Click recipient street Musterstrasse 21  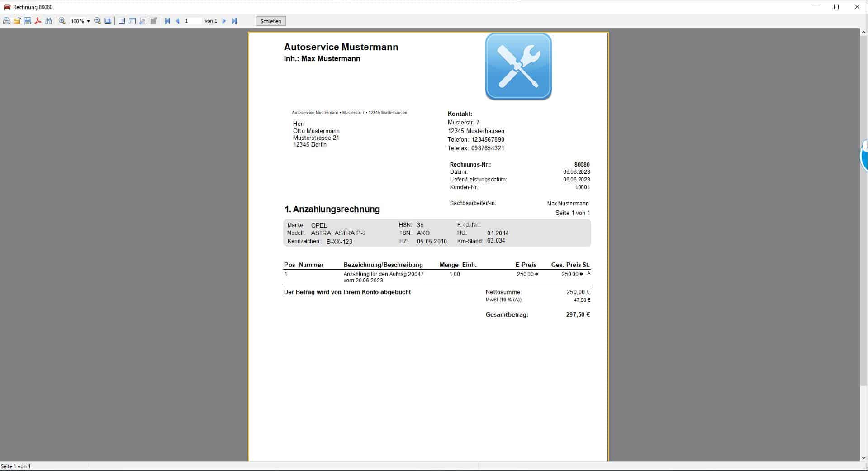(316, 138)
